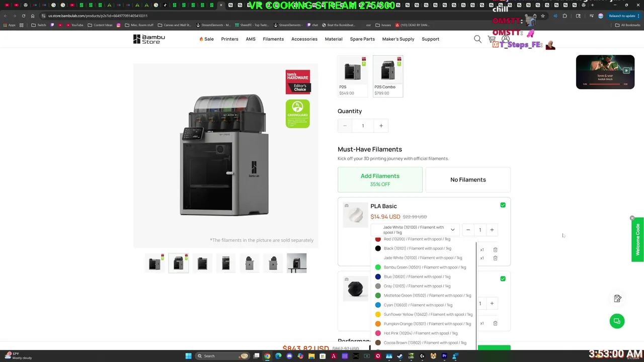Open the Bambu Store home logo
This screenshot has width=644, height=362.
[x=149, y=39]
